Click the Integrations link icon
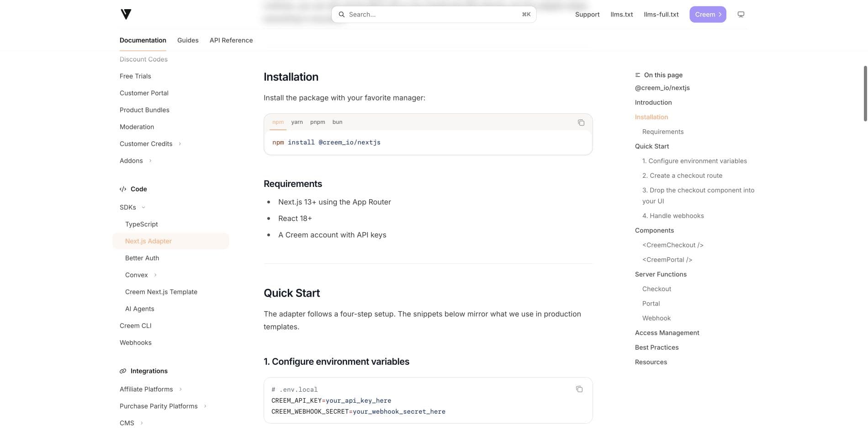Viewport: 868px width, 431px height. pos(123,371)
